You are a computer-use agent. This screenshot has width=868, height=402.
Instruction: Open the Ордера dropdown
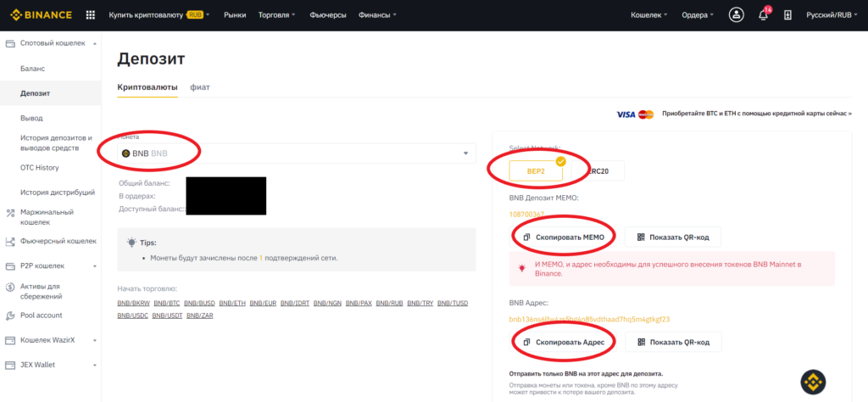(x=698, y=15)
